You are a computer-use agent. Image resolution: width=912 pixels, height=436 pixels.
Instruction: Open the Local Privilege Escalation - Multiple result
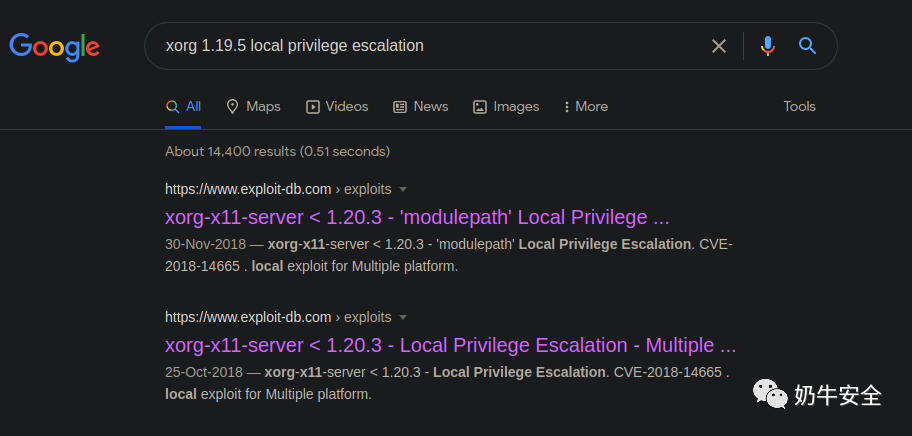click(450, 345)
